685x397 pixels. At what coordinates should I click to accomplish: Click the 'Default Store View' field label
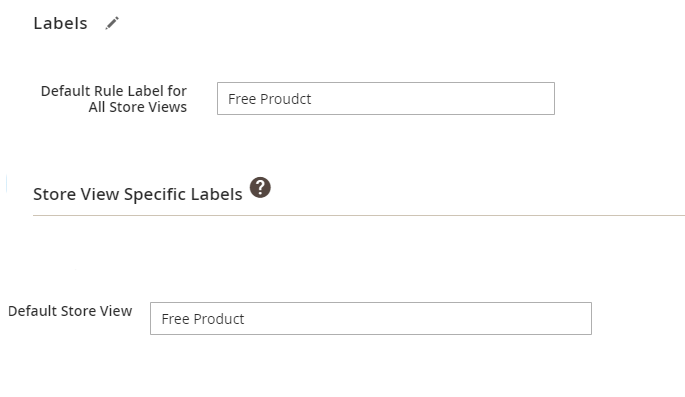(x=70, y=311)
